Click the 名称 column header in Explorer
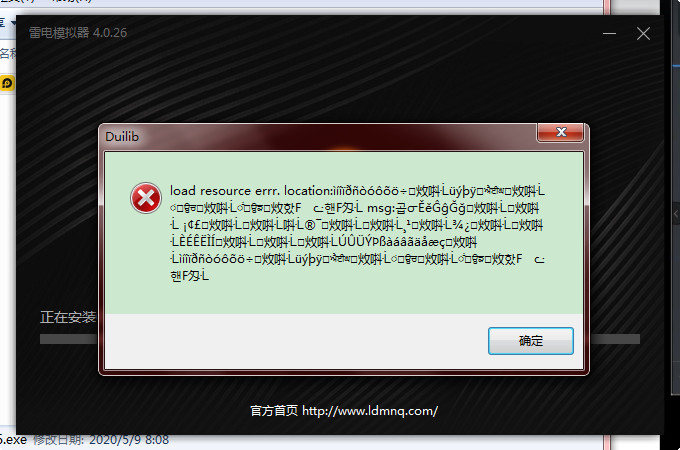 (x=8, y=53)
